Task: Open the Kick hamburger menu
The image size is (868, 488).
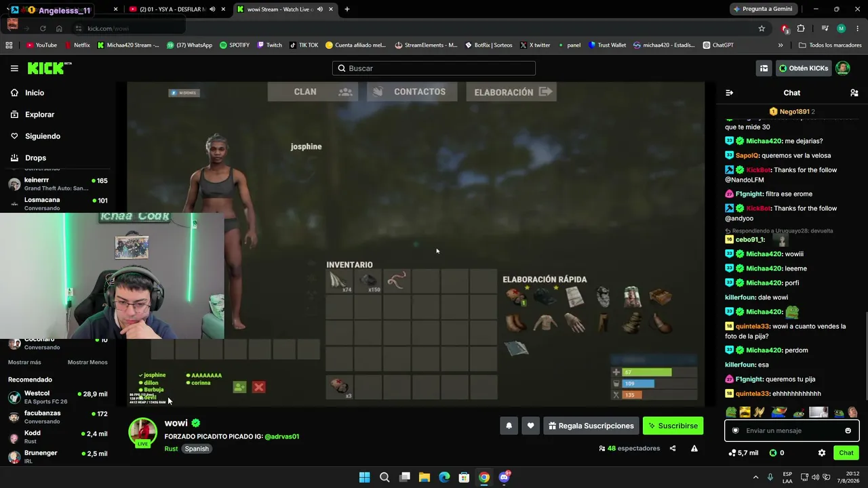Action: tap(14, 68)
